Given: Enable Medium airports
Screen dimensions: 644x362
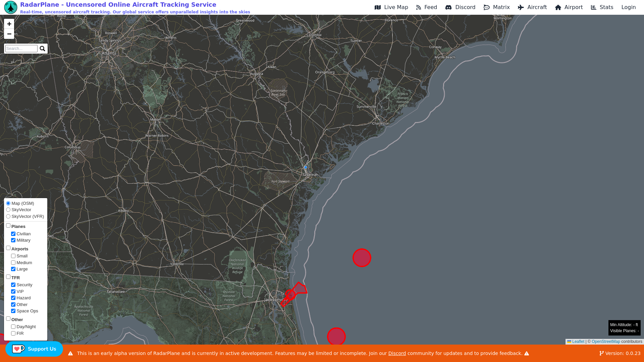Looking at the screenshot, I should (13, 263).
